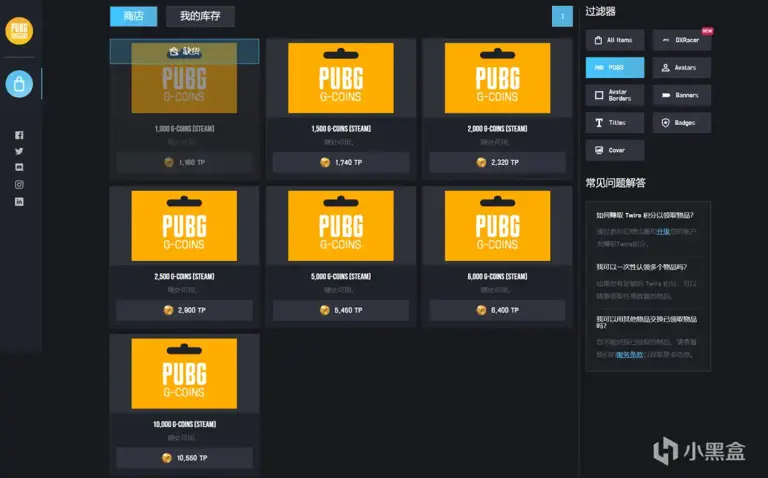Open the Facebook social link icon

[19, 135]
